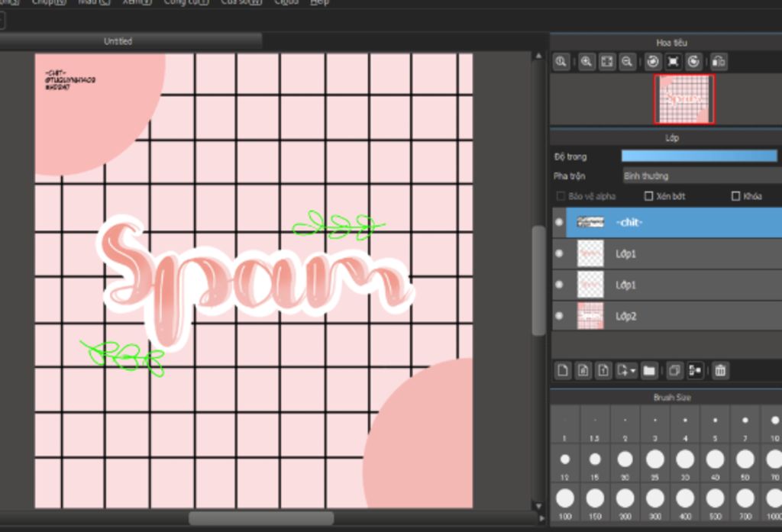Choose brush size 7

[745, 424]
